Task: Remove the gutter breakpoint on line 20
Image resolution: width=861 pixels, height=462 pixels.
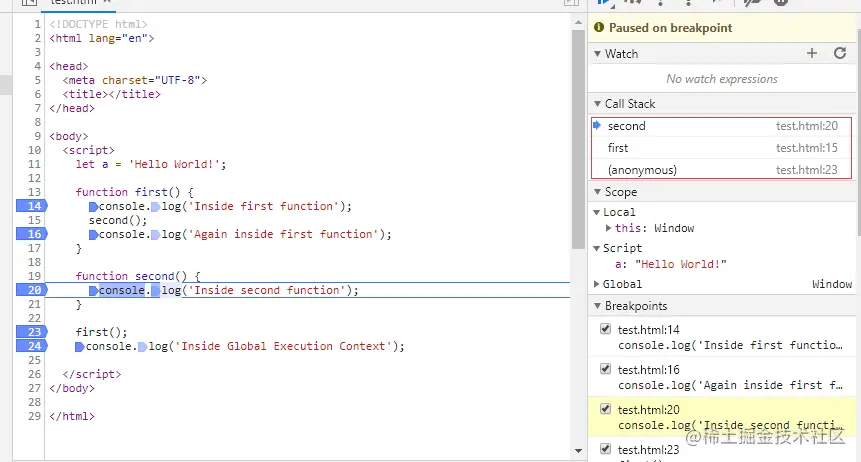Action: coord(32,290)
